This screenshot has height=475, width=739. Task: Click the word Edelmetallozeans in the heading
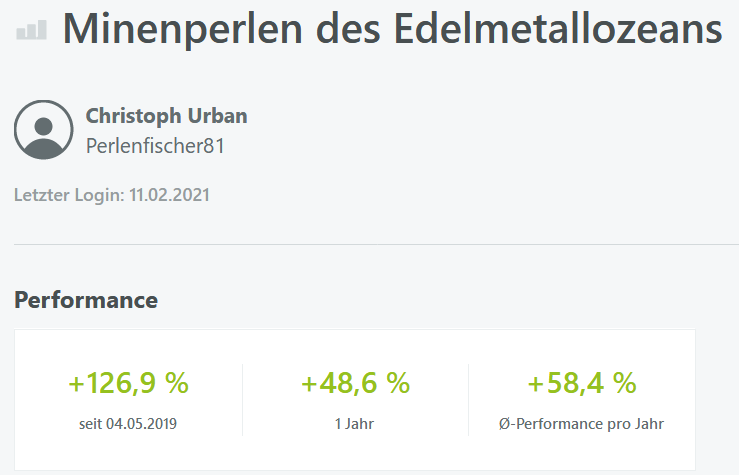[x=557, y=29]
